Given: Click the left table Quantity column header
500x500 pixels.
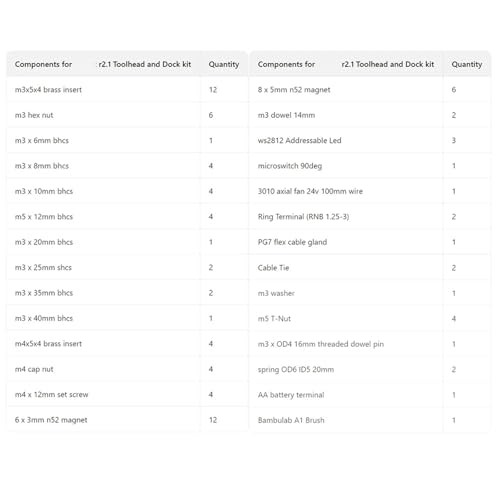Looking at the screenshot, I should coord(224,64).
